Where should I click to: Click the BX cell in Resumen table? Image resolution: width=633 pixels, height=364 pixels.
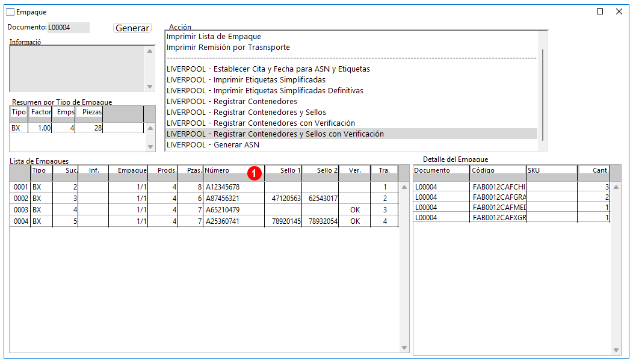pyautogui.click(x=19, y=128)
